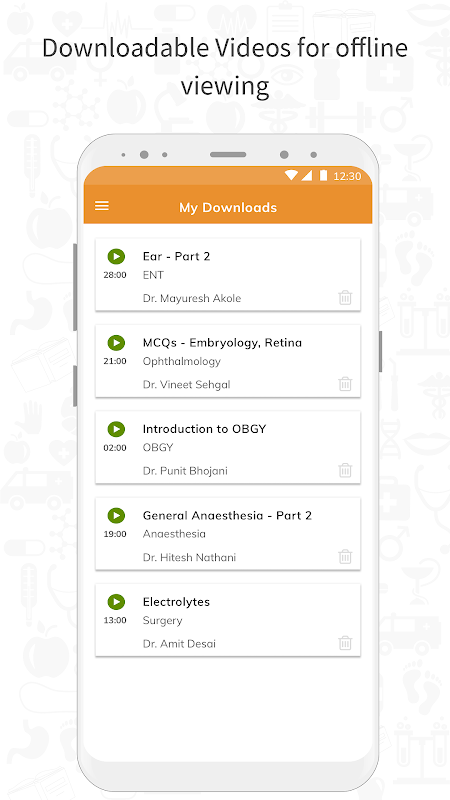Click OBGY subject label under Introduction

(x=158, y=447)
